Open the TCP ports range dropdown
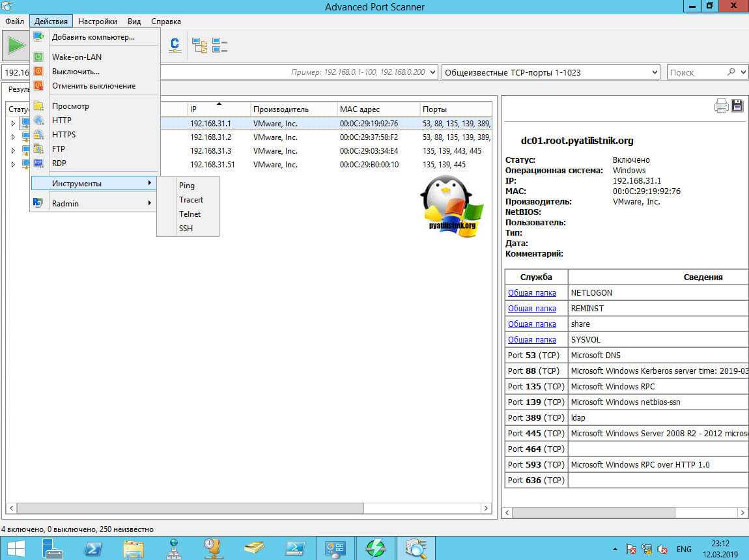Screen dimensions: 749x560 click(655, 72)
